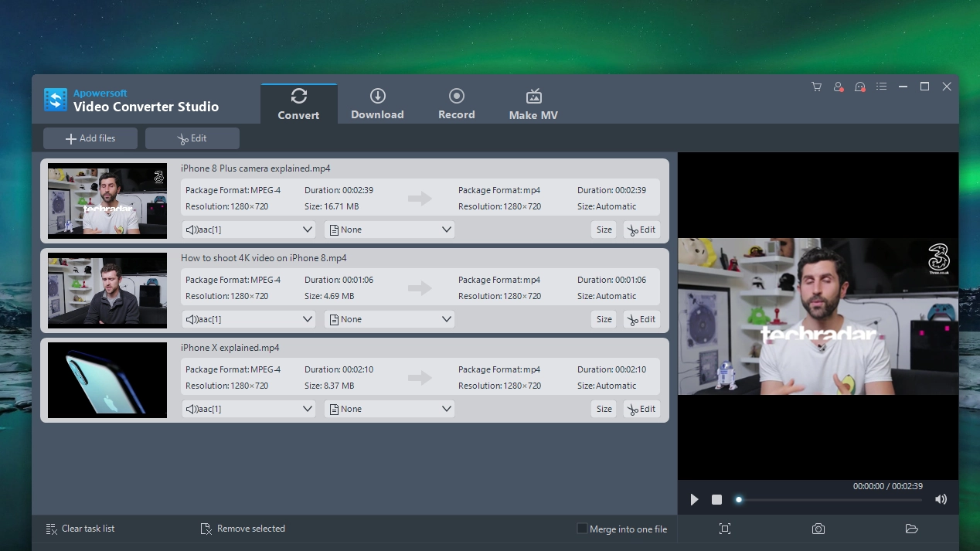Open the snapshot folder icon

coord(911,529)
